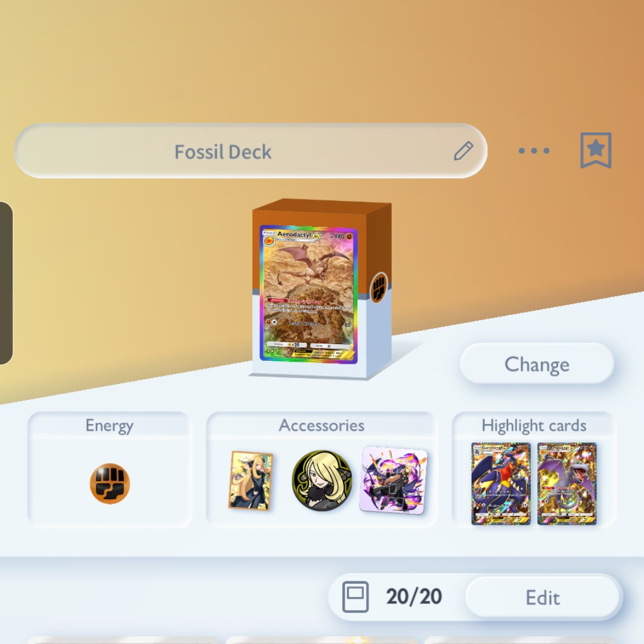Image resolution: width=644 pixels, height=644 pixels.
Task: Open the three-dot more options menu
Action: point(534,151)
